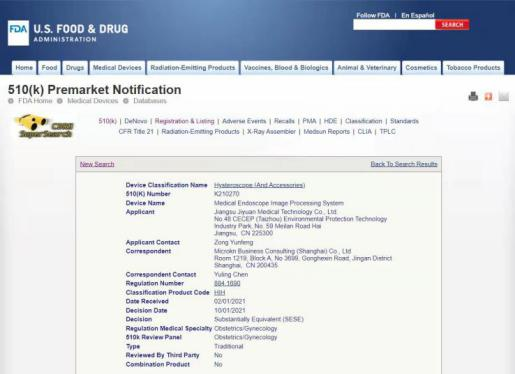Click the En Español link
This screenshot has width=515, height=374.
coord(418,15)
